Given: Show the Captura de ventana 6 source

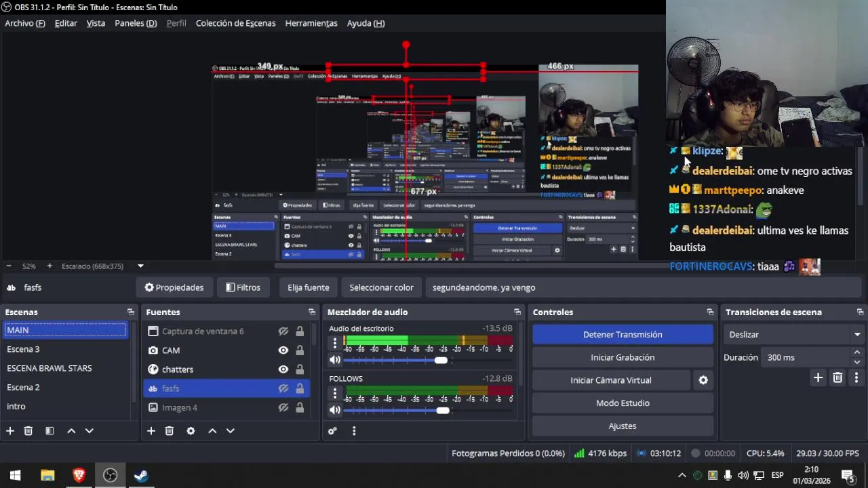Looking at the screenshot, I should [x=283, y=331].
